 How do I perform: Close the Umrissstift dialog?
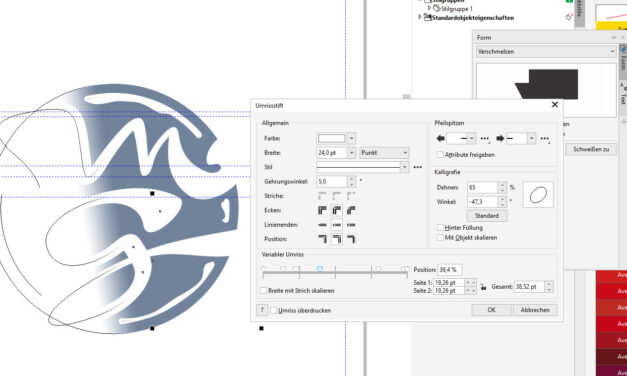pos(555,104)
